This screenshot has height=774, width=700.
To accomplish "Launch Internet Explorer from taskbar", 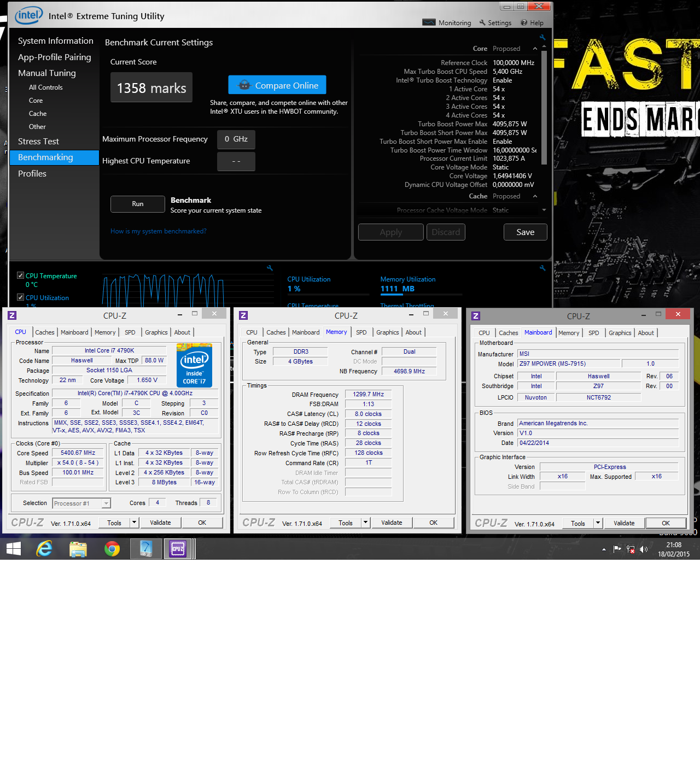I will coord(44,549).
